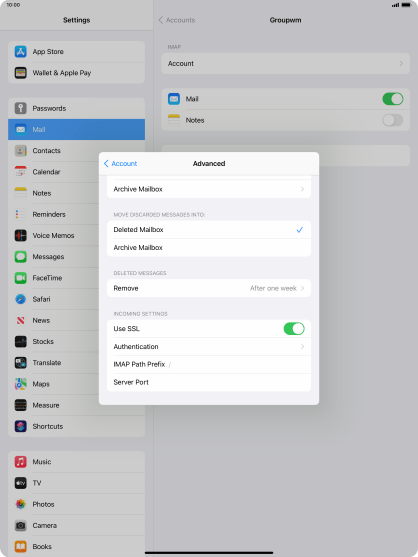Open the Passwords key icon

coord(21,108)
